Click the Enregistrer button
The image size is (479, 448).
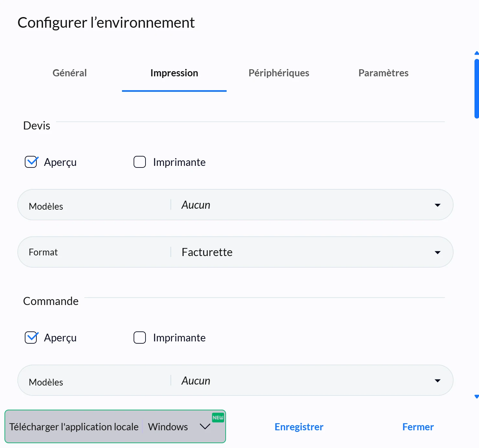tap(299, 427)
